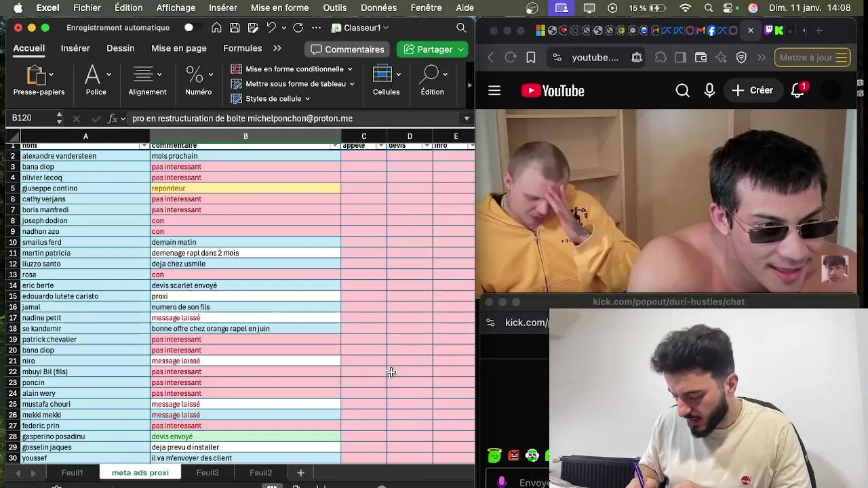Click Mettre à jour browser button
The height and width of the screenshot is (488, 868).
812,58
